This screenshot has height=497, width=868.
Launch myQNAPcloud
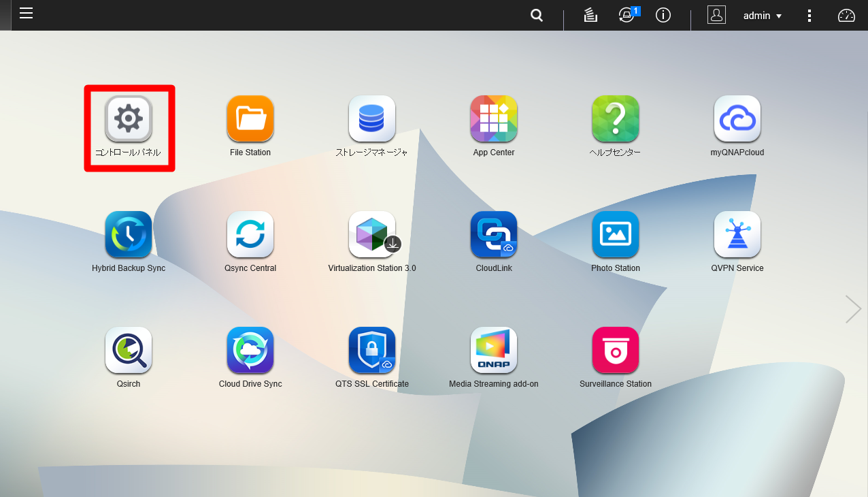[x=737, y=118]
